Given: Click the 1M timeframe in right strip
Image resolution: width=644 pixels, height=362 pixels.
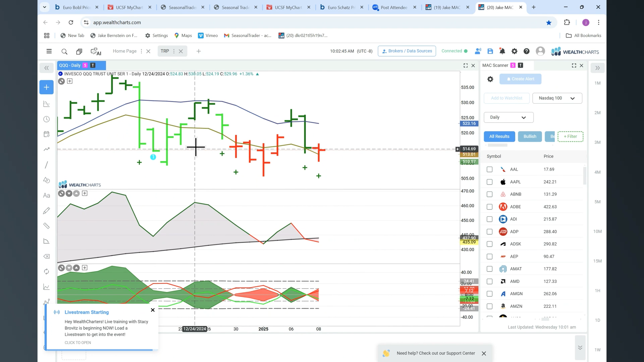Looking at the screenshot, I should [597, 83].
